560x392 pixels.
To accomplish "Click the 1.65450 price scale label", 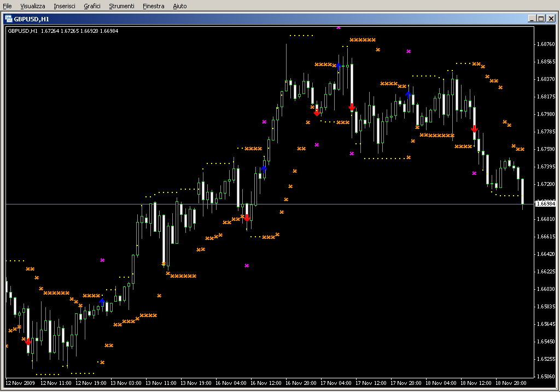I will click(546, 342).
